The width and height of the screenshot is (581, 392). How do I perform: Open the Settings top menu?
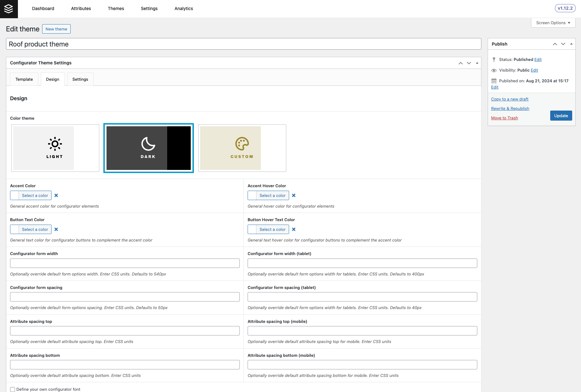[x=149, y=8]
